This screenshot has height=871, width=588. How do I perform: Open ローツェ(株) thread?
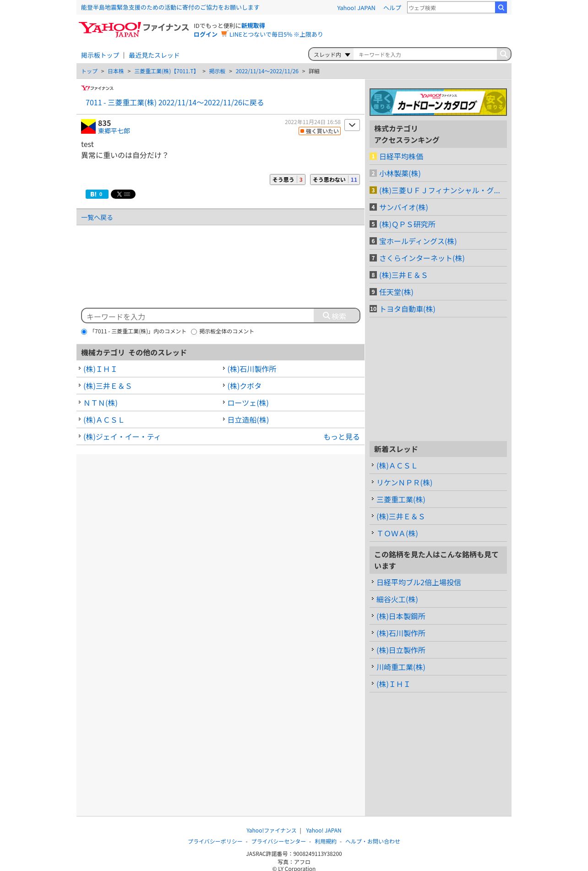[248, 403]
